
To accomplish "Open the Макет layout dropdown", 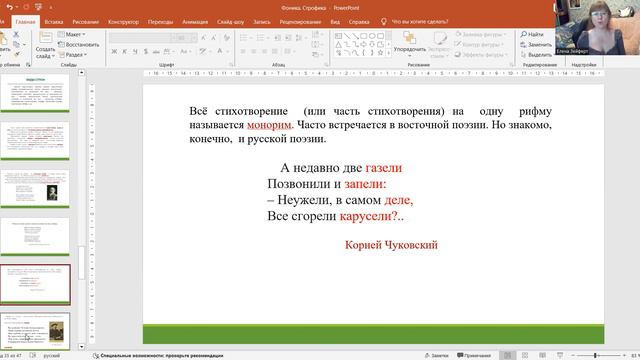I will [72, 34].
